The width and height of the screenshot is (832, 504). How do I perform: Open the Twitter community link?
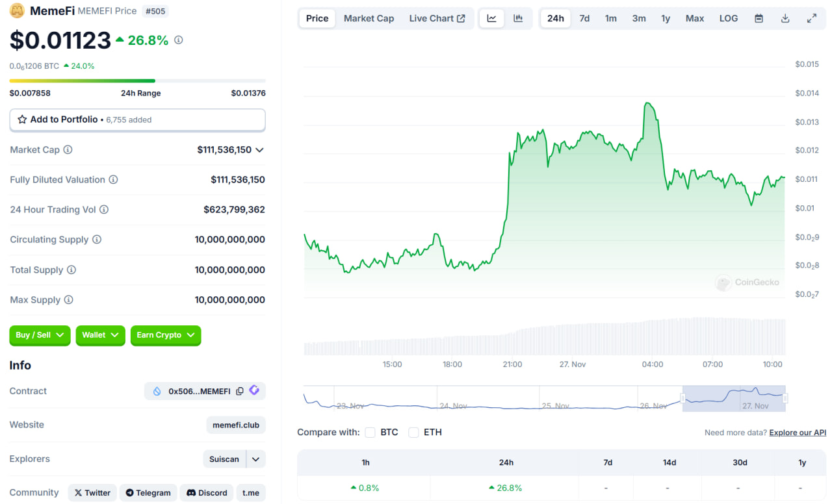click(x=92, y=492)
